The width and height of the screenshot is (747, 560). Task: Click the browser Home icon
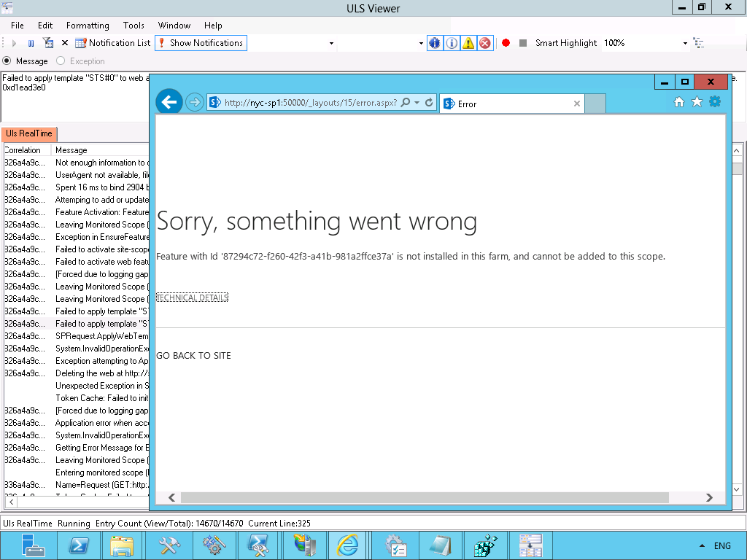coord(679,102)
